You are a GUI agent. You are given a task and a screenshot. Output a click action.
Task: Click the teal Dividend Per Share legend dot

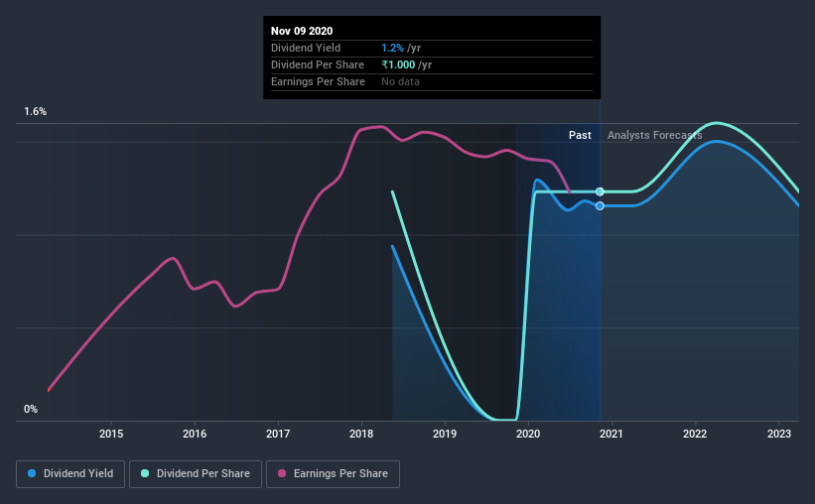coord(145,473)
